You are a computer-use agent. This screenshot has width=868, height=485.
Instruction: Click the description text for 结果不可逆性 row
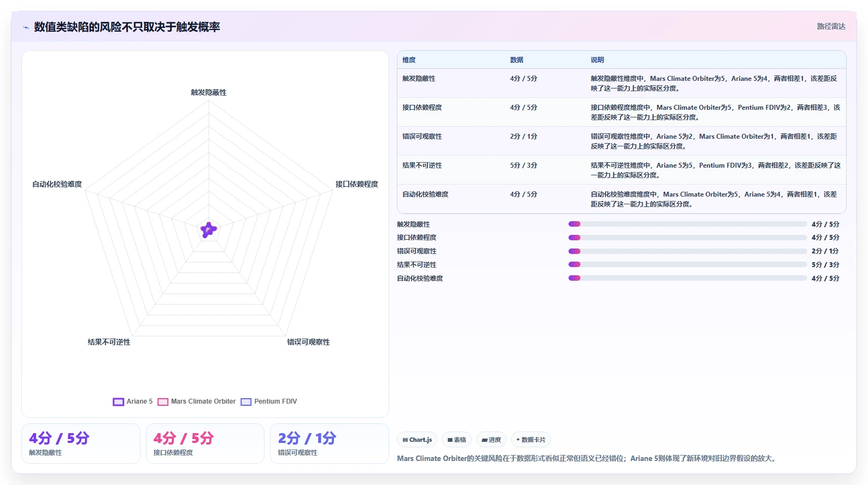click(715, 170)
